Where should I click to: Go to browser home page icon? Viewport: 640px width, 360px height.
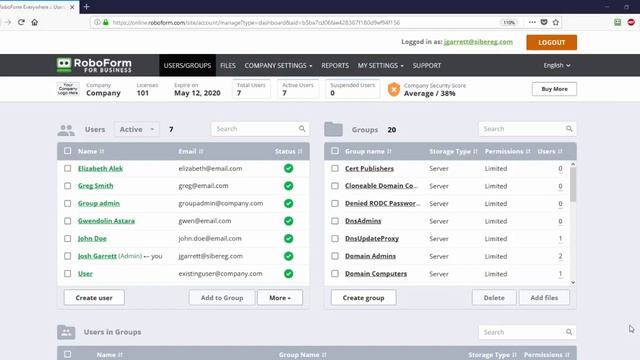35,22
